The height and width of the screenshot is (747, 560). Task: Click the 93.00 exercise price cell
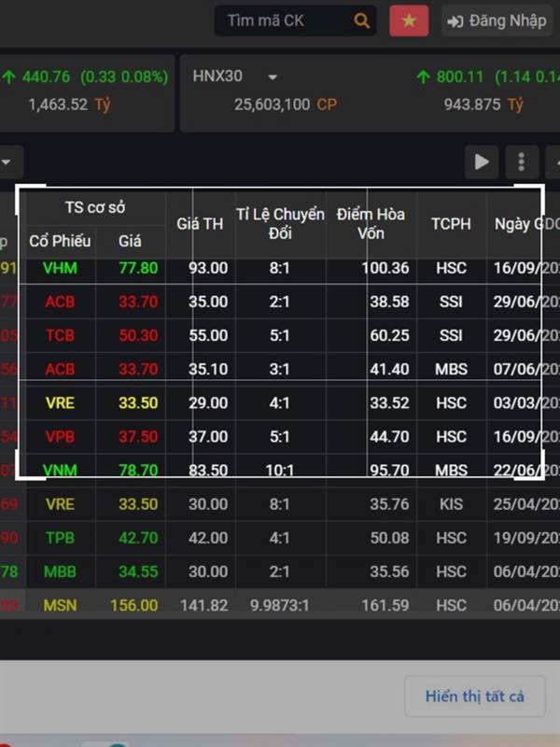coord(208,268)
